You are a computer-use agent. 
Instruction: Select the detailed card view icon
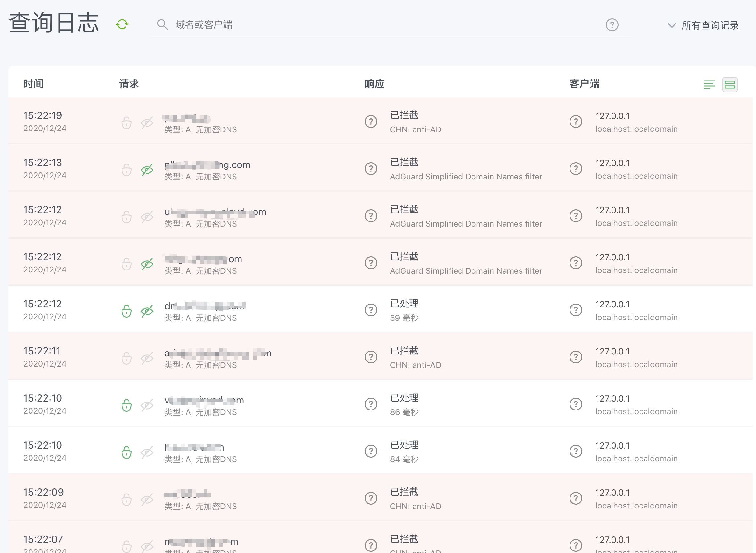point(730,84)
